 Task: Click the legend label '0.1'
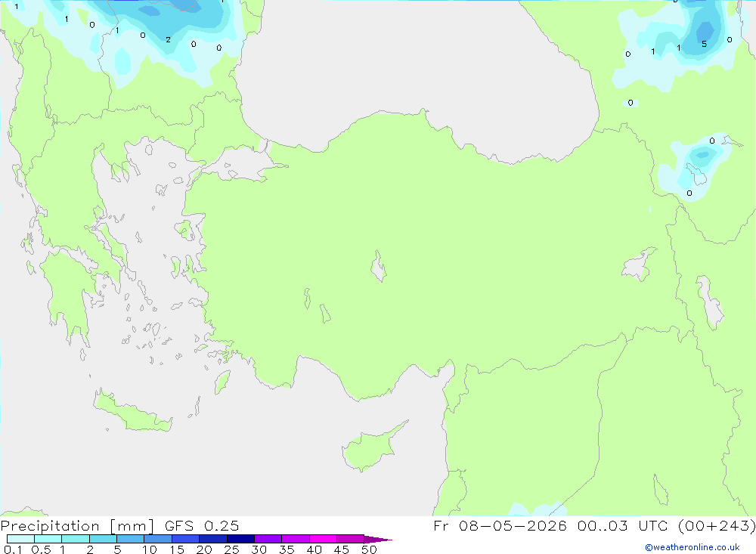point(13,549)
